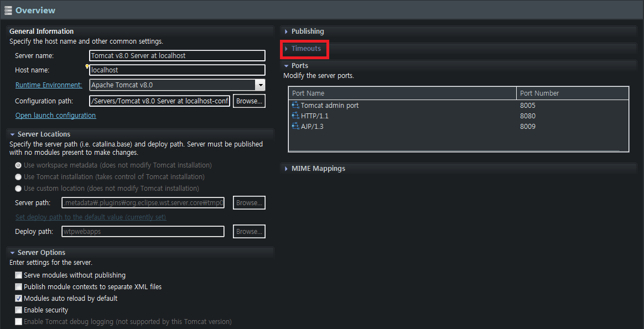Image resolution: width=644 pixels, height=329 pixels.
Task: Toggle Serve modules without publishing checkbox
Action: click(18, 275)
